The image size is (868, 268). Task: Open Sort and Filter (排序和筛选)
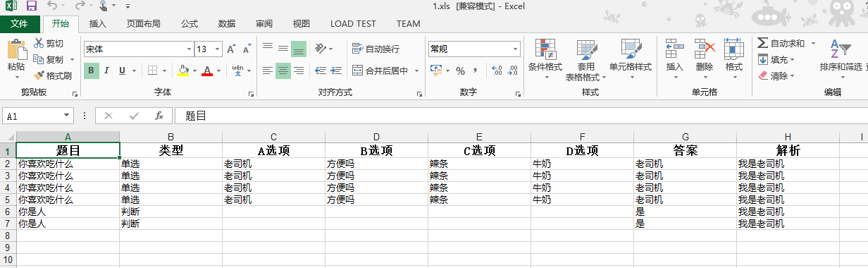click(x=840, y=59)
